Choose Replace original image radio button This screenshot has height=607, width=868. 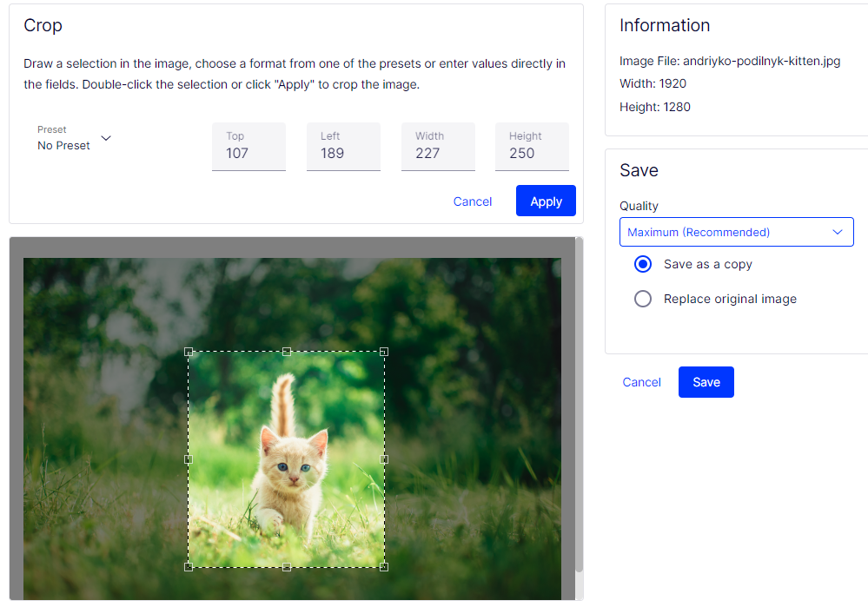point(643,299)
